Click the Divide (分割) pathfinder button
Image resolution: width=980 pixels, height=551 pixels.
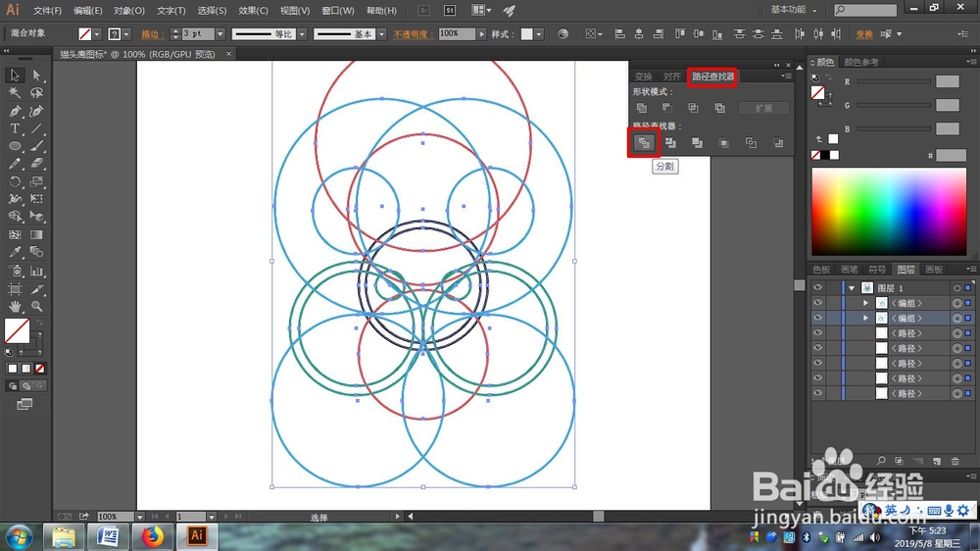click(644, 143)
